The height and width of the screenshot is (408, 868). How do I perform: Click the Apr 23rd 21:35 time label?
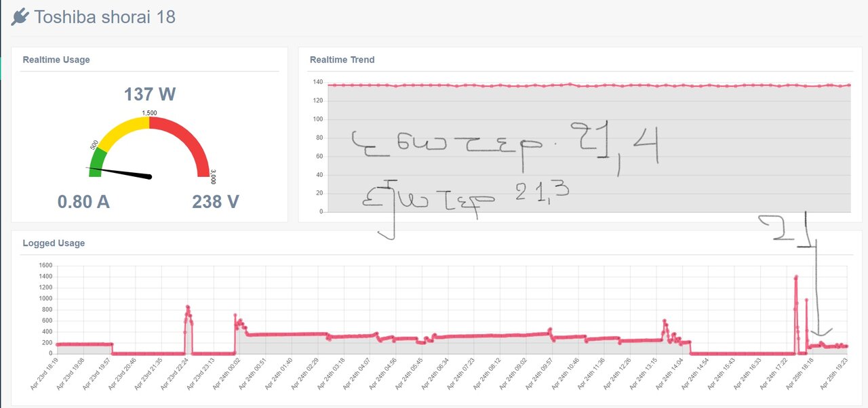(x=149, y=373)
